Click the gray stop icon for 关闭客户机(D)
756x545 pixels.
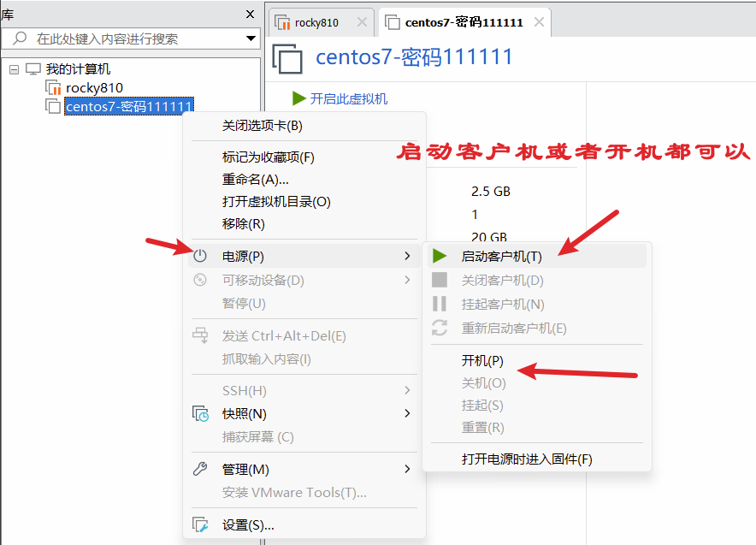[440, 280]
